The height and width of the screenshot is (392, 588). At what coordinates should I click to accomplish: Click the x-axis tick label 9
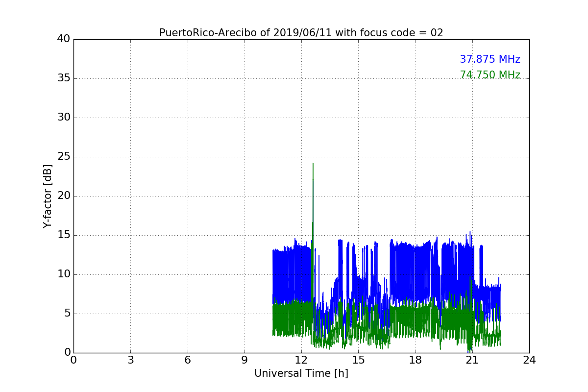pos(245,360)
